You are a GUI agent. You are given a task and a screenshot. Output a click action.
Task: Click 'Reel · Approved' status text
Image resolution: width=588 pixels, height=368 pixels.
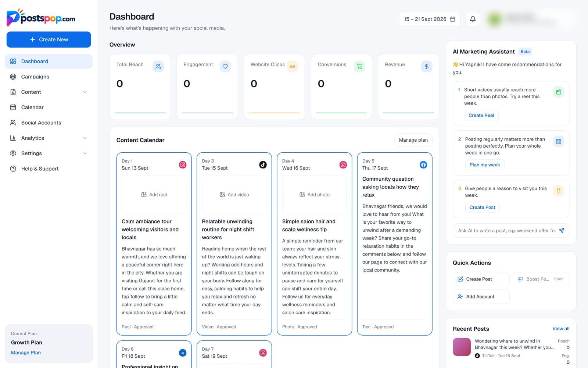click(x=137, y=327)
